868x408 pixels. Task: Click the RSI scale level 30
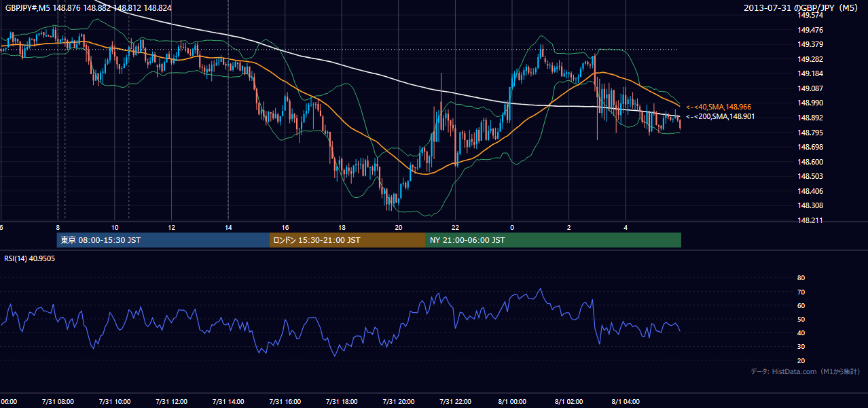pos(801,347)
